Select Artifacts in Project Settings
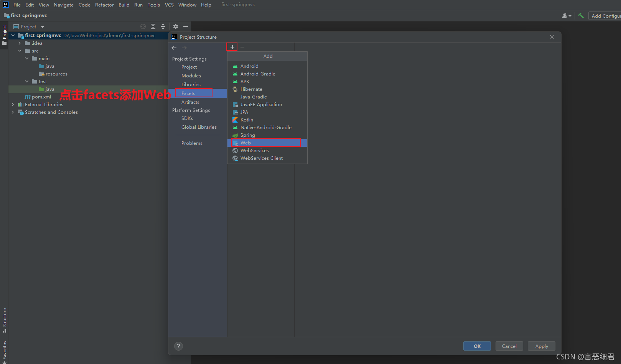 coord(198,102)
